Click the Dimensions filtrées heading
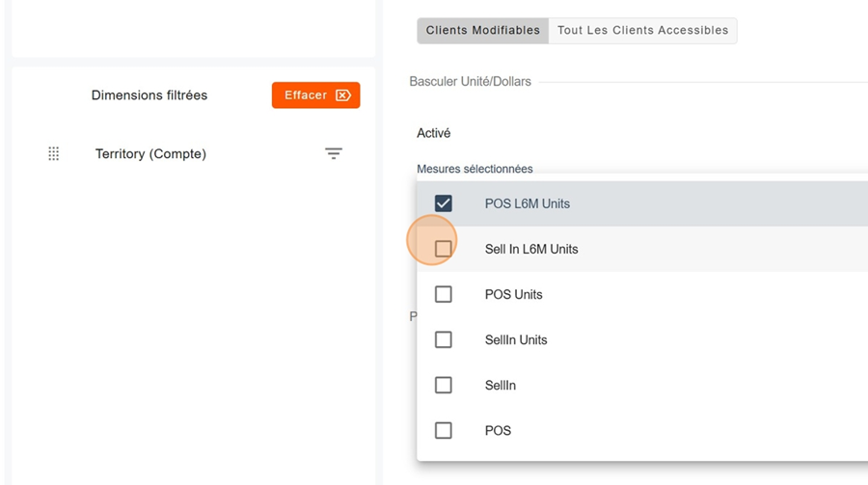The image size is (868, 485). (149, 95)
